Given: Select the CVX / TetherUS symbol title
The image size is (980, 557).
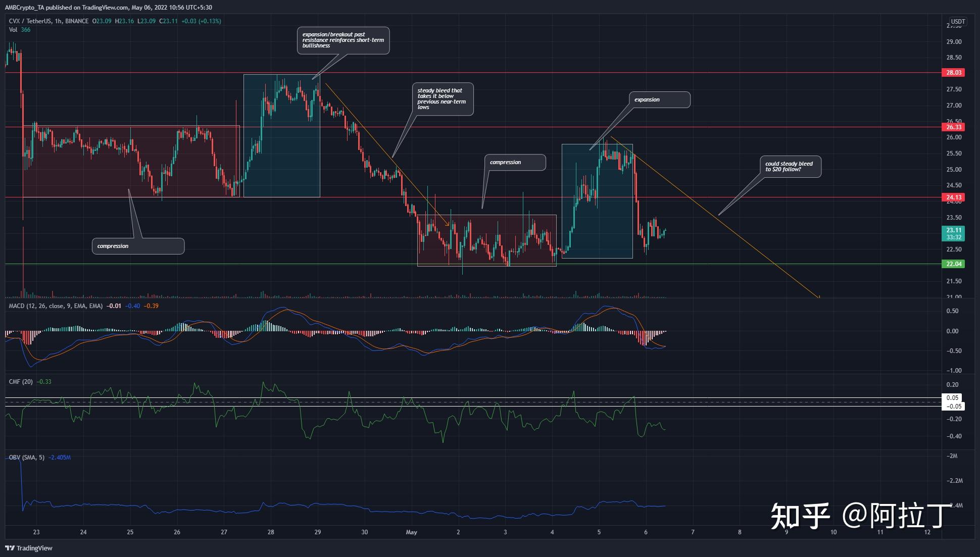Looking at the screenshot, I should click(x=31, y=21).
